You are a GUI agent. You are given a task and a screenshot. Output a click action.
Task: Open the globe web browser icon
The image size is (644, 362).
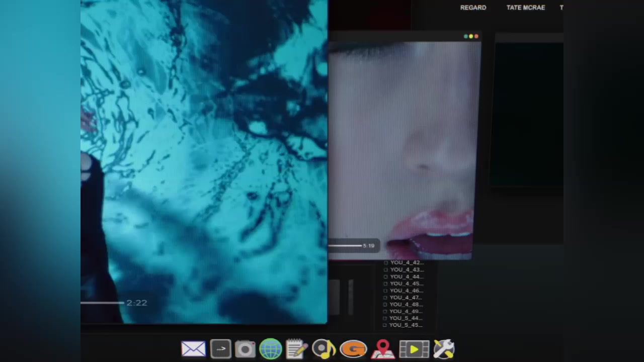click(x=271, y=349)
